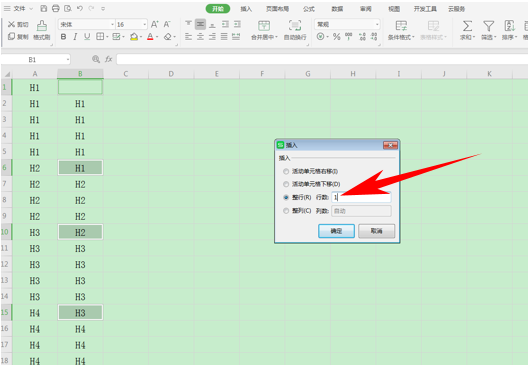
Task: Open the font name 宋体 dropdown
Action: pyautogui.click(x=112, y=25)
